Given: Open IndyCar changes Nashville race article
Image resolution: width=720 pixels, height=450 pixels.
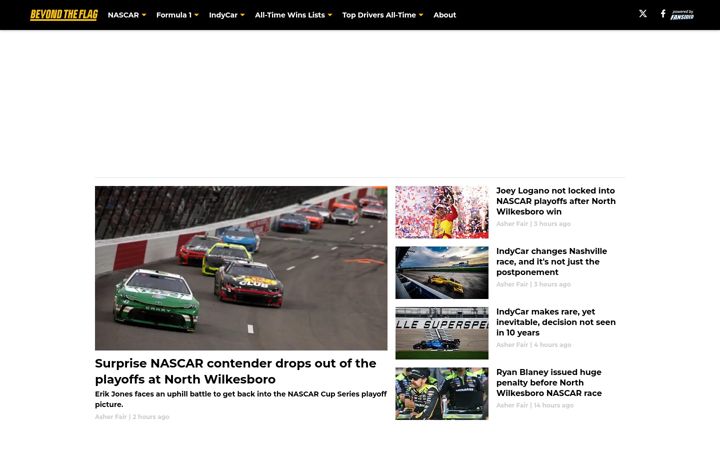Looking at the screenshot, I should click(551, 262).
